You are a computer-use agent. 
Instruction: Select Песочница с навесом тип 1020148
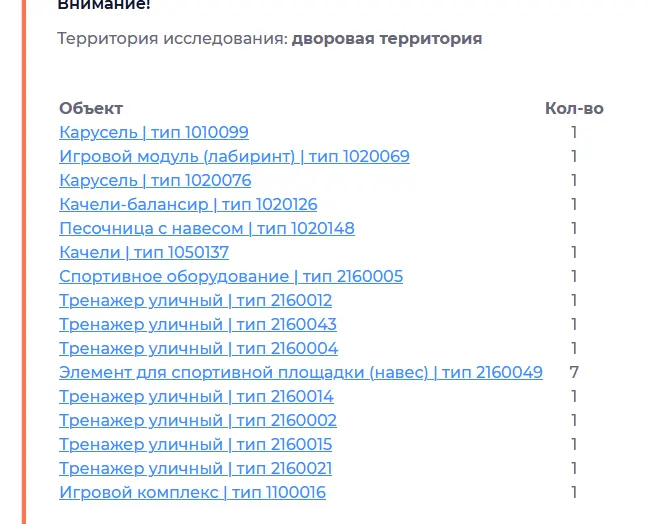point(207,228)
